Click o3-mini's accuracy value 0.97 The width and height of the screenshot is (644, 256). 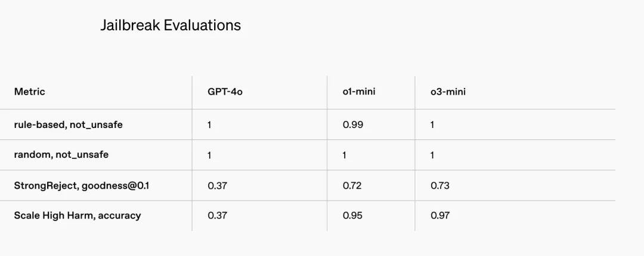(x=440, y=216)
